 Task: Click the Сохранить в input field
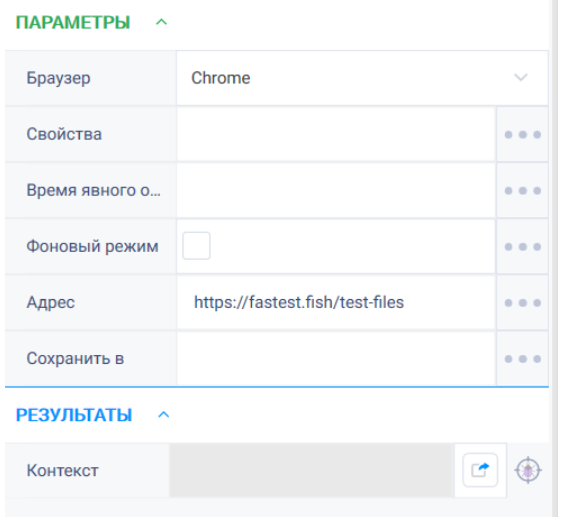(x=336, y=358)
